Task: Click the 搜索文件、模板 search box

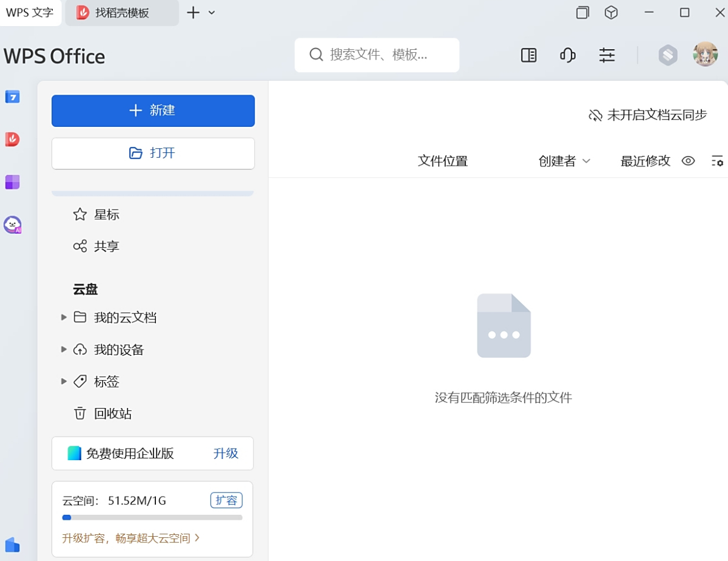Action: (377, 55)
